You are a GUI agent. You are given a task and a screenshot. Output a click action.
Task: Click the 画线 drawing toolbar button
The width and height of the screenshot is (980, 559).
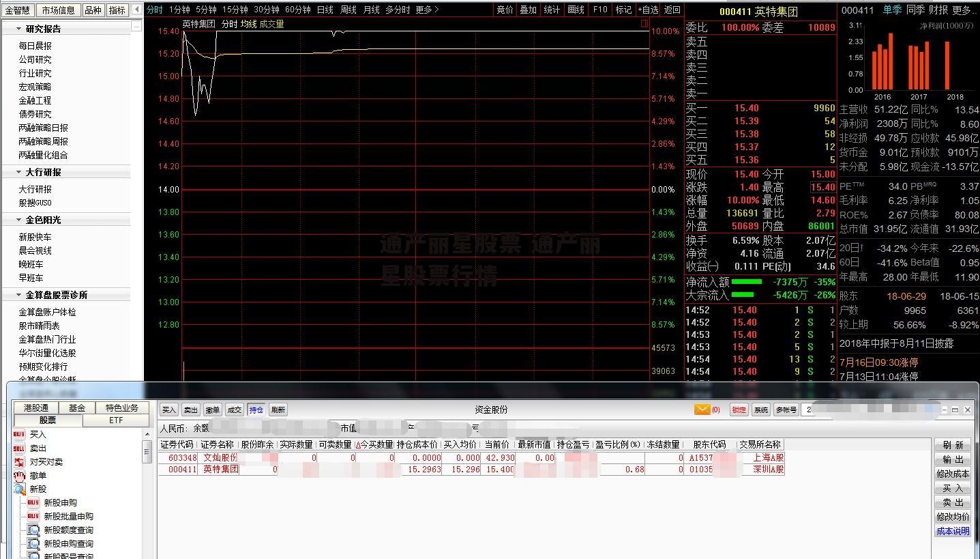pyautogui.click(x=576, y=10)
